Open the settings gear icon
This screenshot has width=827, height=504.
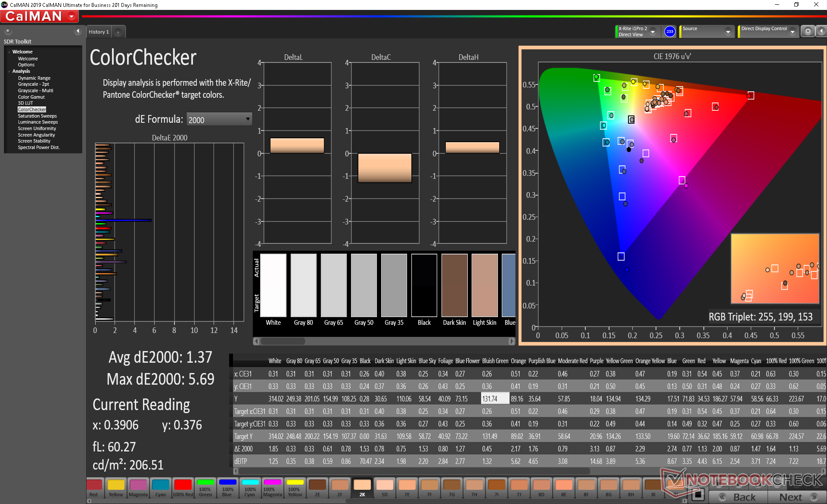(x=808, y=31)
